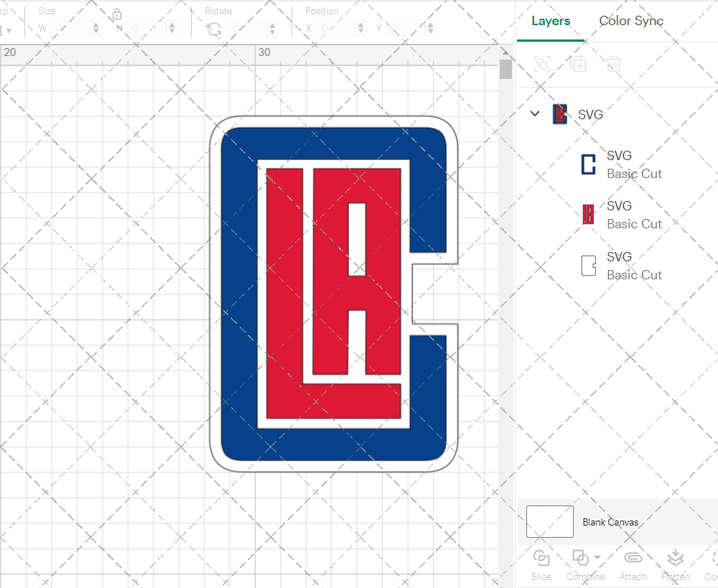This screenshot has width=718, height=588.
Task: Select the SVG group layer name
Action: click(x=590, y=114)
